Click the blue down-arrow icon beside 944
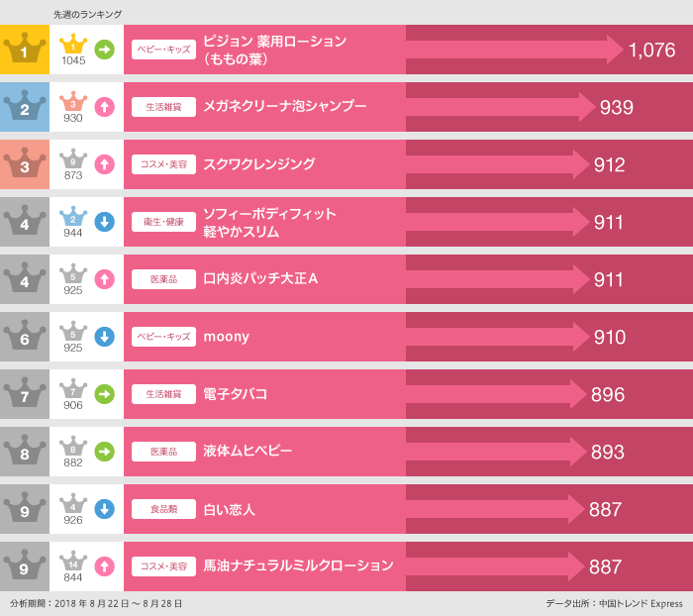 coord(104,222)
